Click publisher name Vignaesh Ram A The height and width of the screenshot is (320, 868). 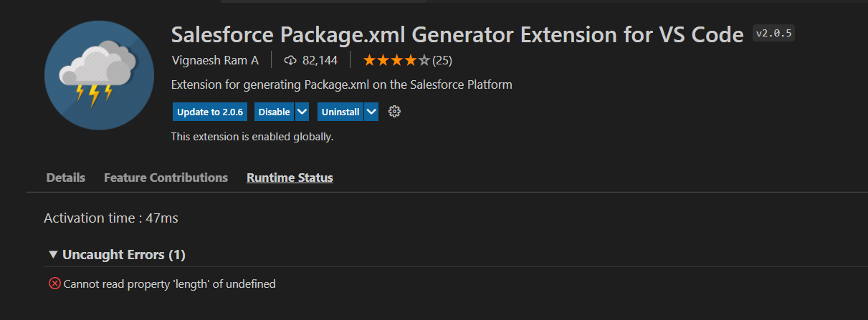point(215,60)
